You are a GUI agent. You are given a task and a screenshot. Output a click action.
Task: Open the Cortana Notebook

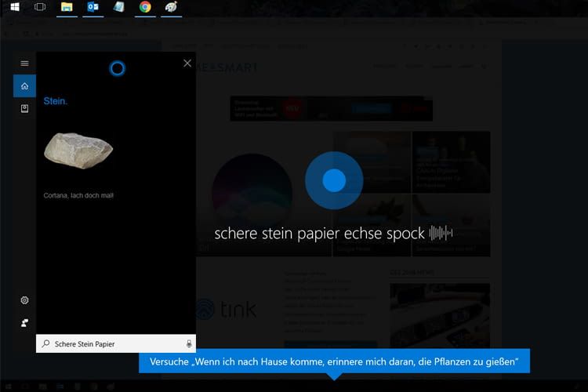[x=25, y=109]
